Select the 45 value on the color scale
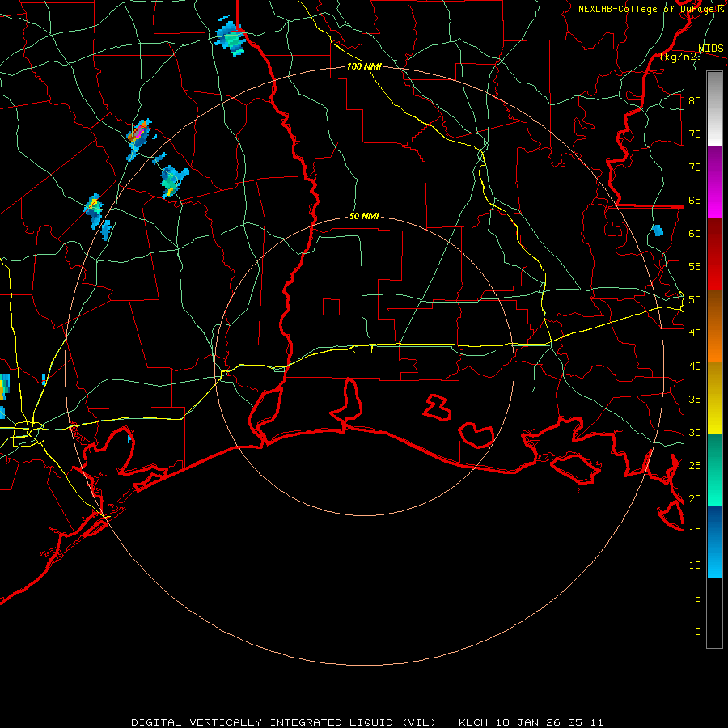Viewport: 728px width, 728px height. tap(695, 333)
